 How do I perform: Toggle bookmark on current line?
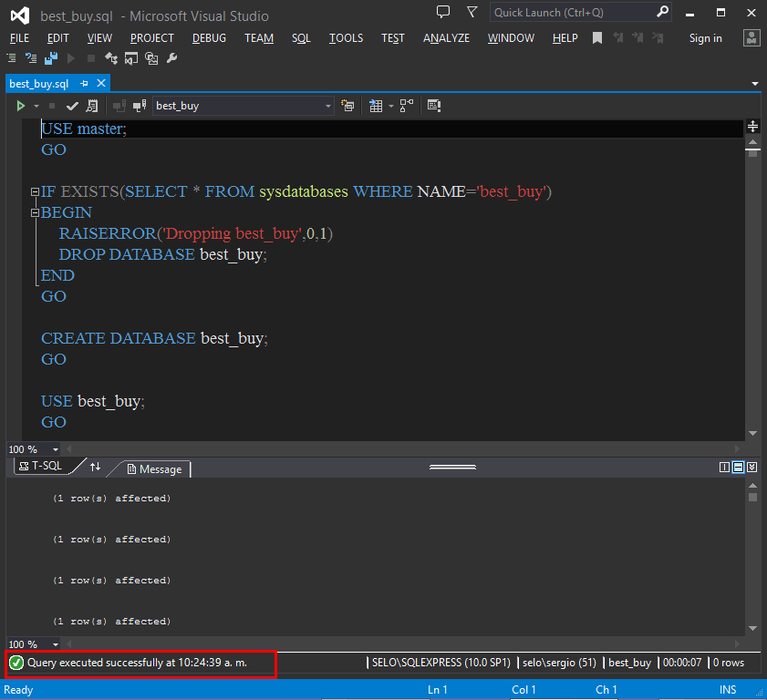(597, 38)
